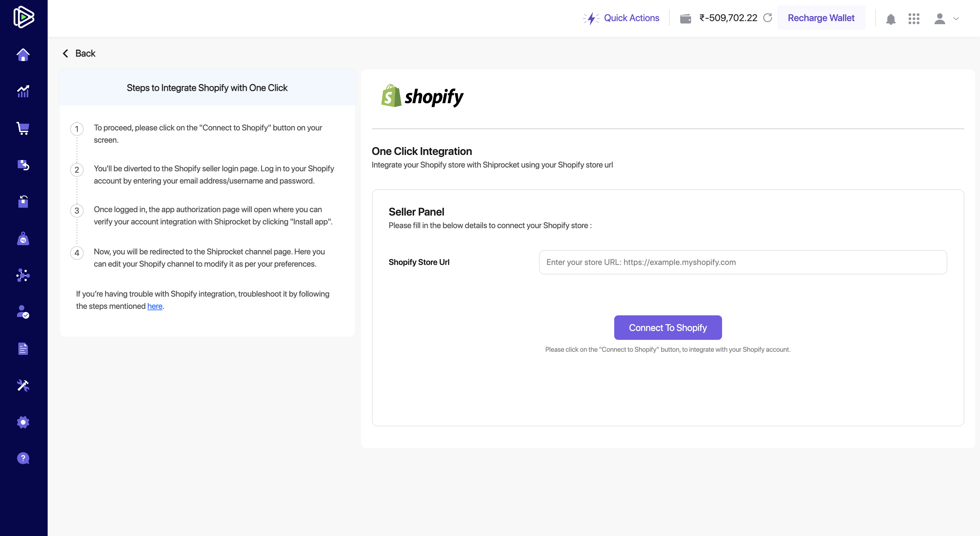Focus the Shopify Store Url field
Viewport: 980px width, 536px height.
pos(742,262)
